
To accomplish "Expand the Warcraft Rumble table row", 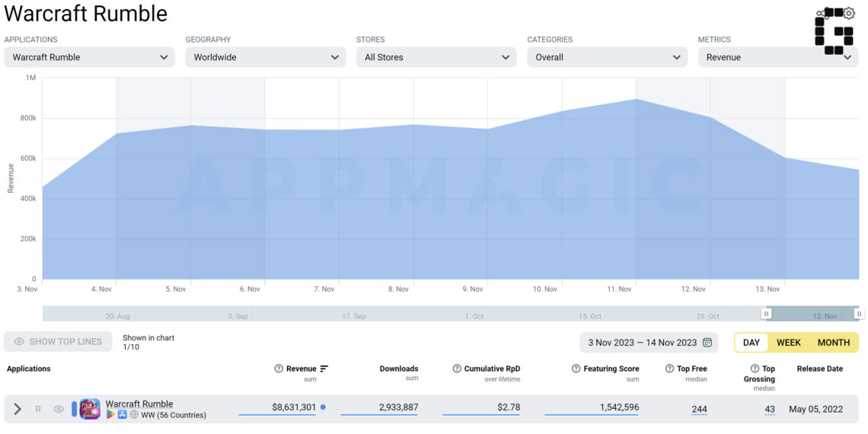I will click(18, 409).
